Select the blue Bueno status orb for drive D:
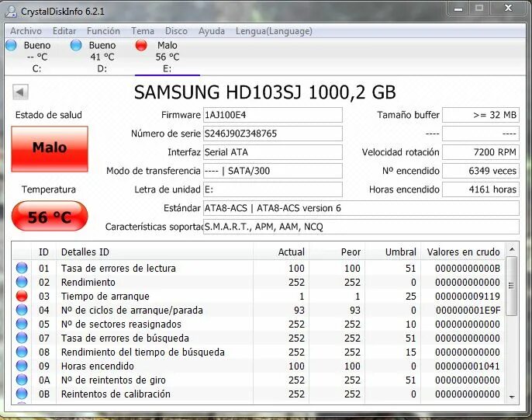Screen dimensions: 532x420 point(76,45)
